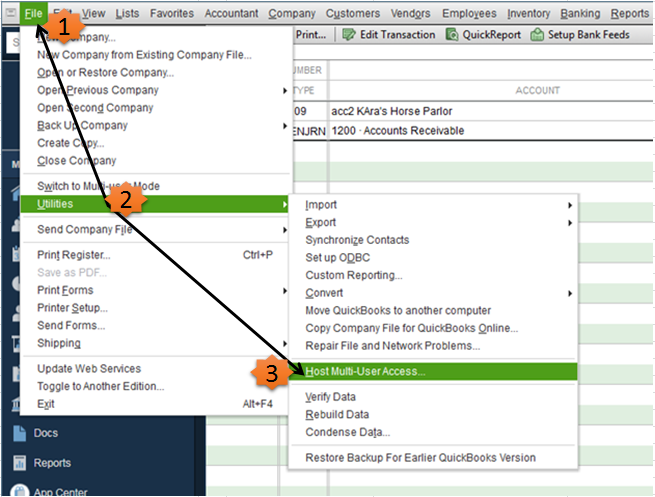Expand the Utilities submenu arrow
This screenshot has height=497, width=655.
[284, 204]
